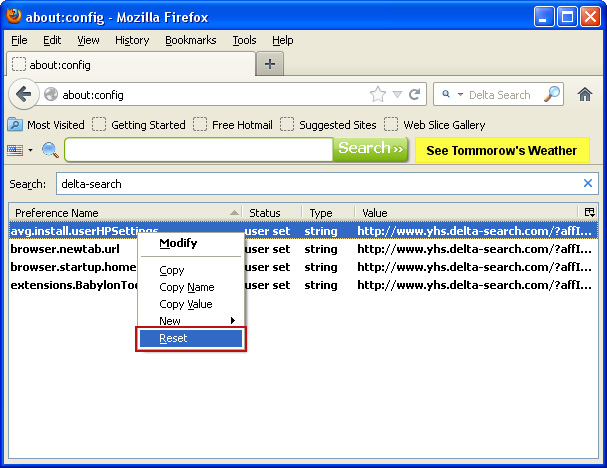Bookmark page with star icon
Viewport: 607px width, 468px height.
(377, 94)
